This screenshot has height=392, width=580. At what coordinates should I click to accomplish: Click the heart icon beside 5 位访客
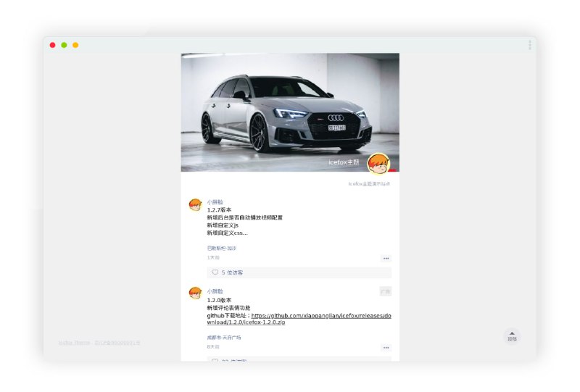215,272
